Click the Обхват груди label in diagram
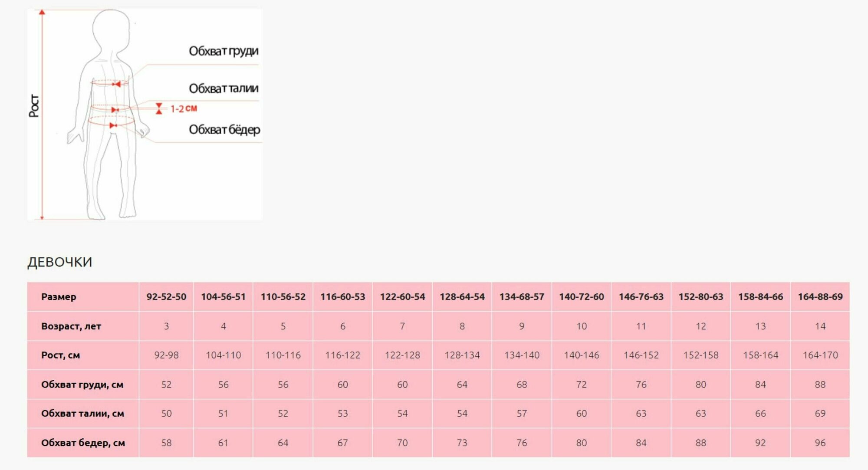Viewport: 868px width, 470px height. coord(224,51)
